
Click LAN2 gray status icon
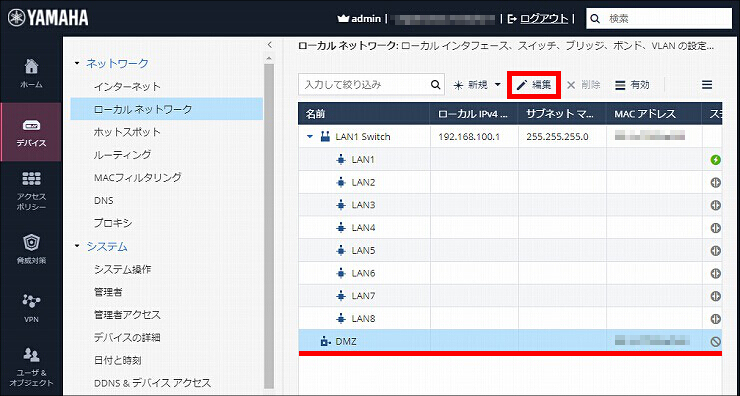click(x=715, y=182)
